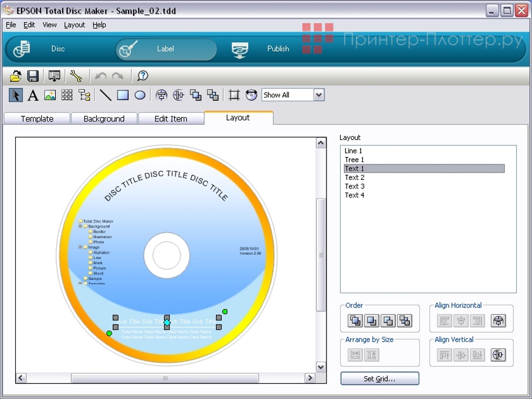The width and height of the screenshot is (532, 399).
Task: Open the wrench settings tool
Action: [x=76, y=76]
